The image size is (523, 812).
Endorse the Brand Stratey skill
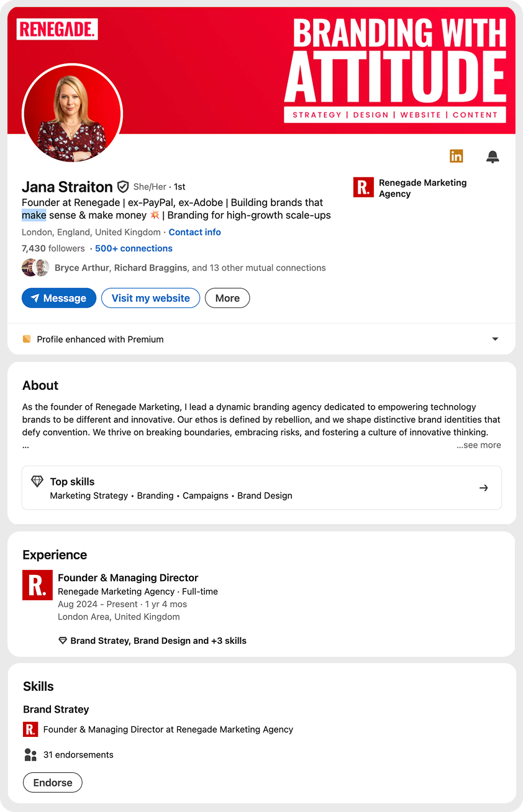[x=52, y=782]
